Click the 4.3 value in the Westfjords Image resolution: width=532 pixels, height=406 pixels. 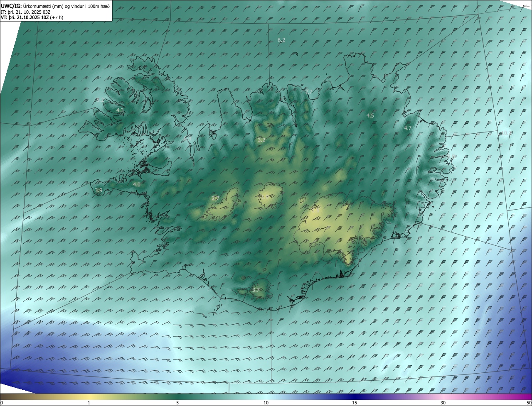point(120,110)
